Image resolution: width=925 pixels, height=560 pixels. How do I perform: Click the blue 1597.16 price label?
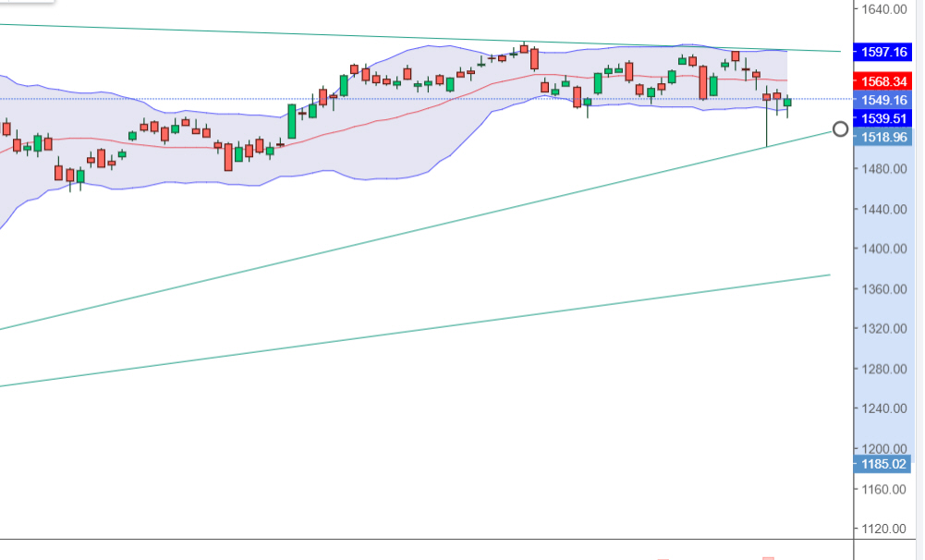point(883,52)
